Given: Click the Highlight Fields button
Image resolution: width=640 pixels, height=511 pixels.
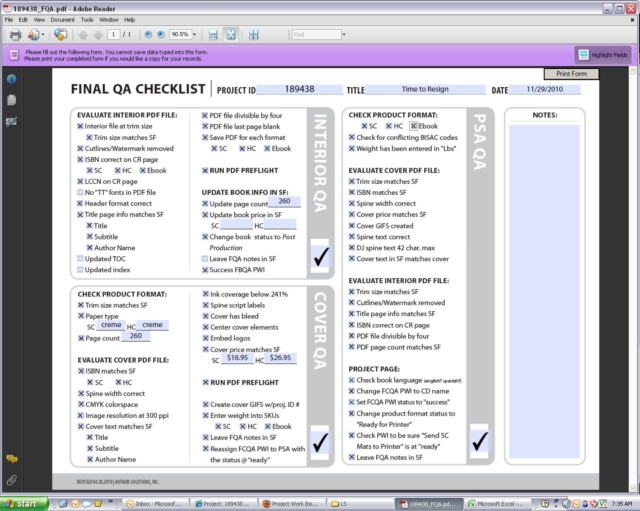Looking at the screenshot, I should coord(604,54).
